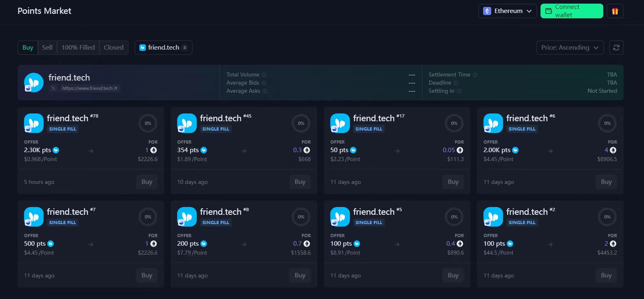Click the 0% fill progress ring on #78
Viewport: 644px width, 299px height.
[x=148, y=123]
